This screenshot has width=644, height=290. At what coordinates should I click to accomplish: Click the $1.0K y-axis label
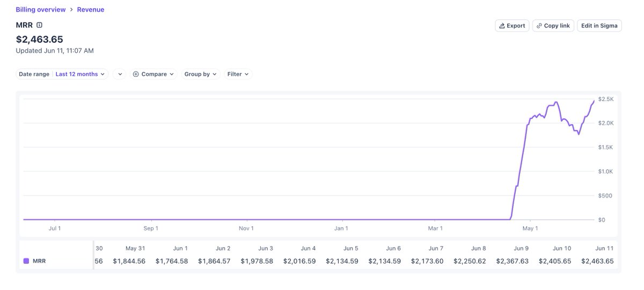click(605, 172)
